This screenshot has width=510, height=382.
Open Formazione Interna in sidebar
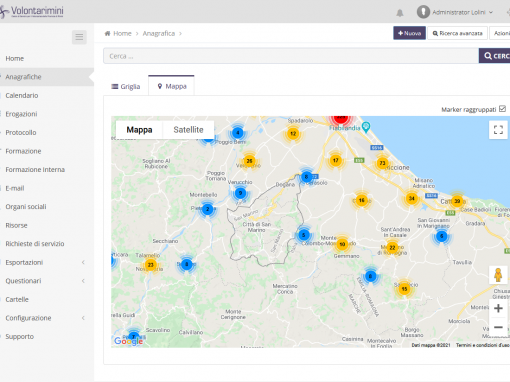tap(35, 170)
